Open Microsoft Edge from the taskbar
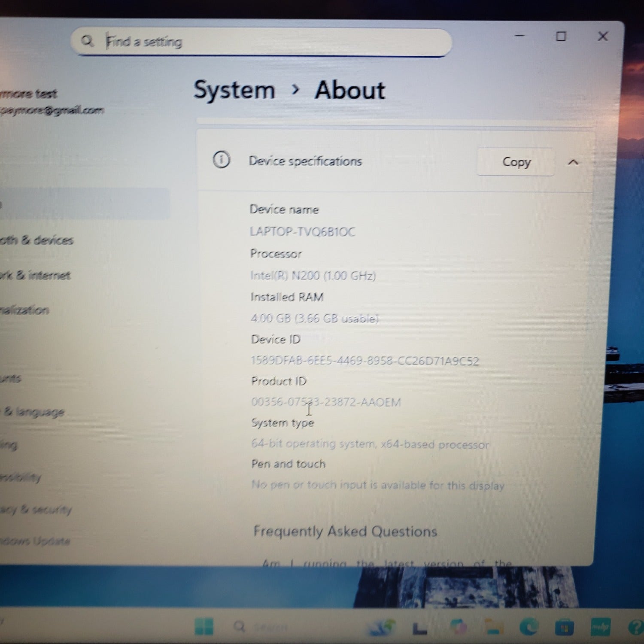644x644 pixels. 529,627
